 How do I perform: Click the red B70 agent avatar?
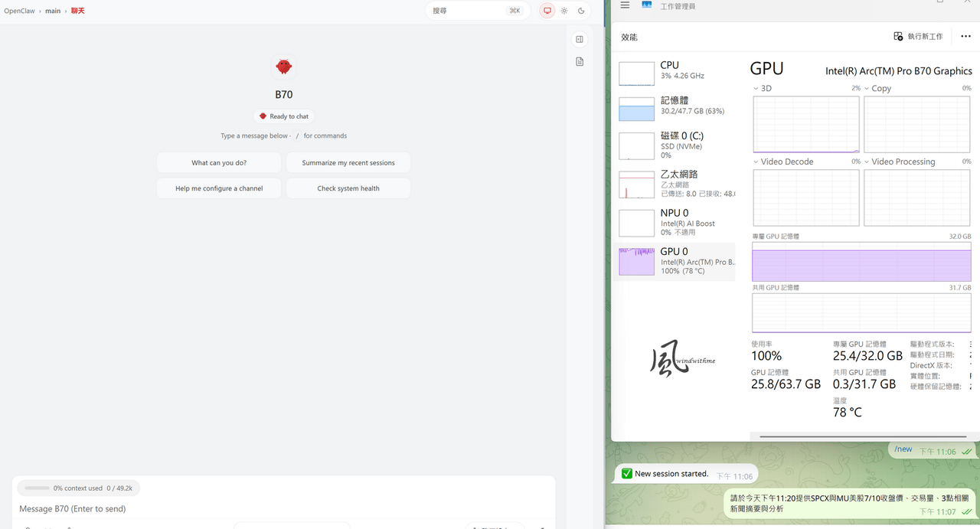[284, 67]
